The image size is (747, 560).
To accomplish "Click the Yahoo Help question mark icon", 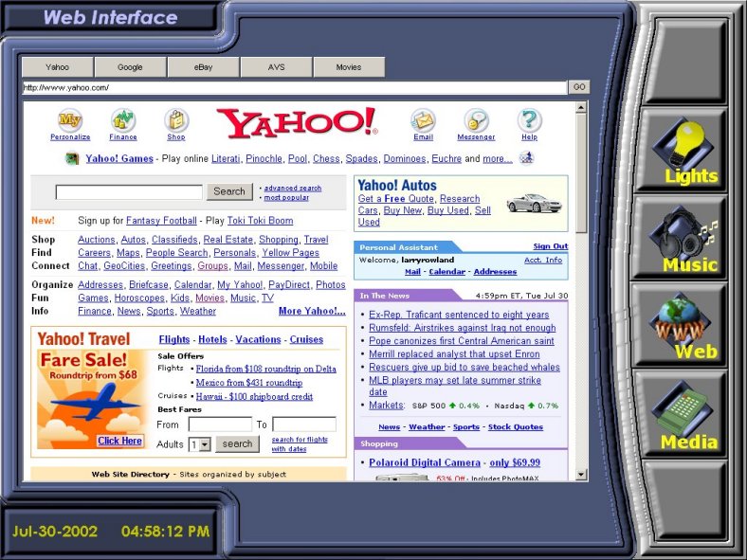I will 529,120.
